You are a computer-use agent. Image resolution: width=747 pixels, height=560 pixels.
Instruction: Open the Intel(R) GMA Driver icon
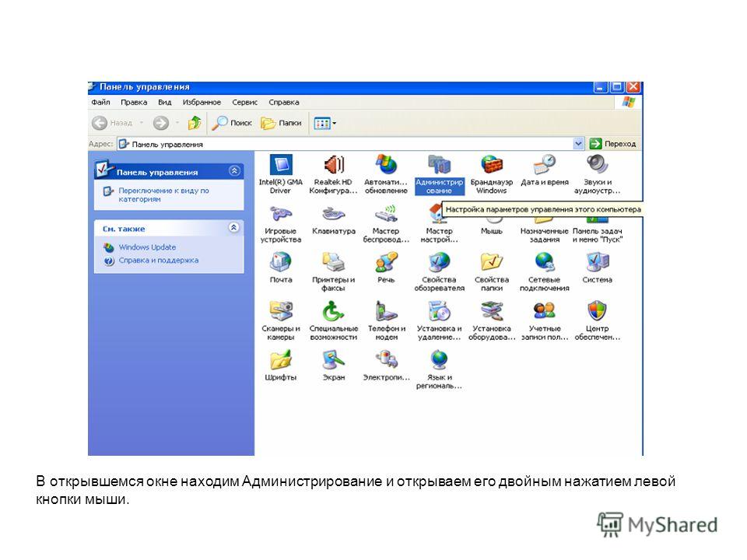[281, 173]
